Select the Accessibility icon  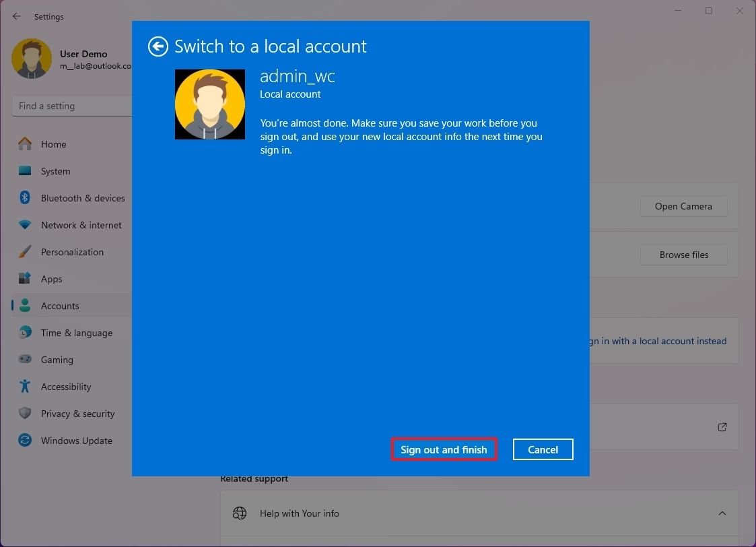coord(24,387)
